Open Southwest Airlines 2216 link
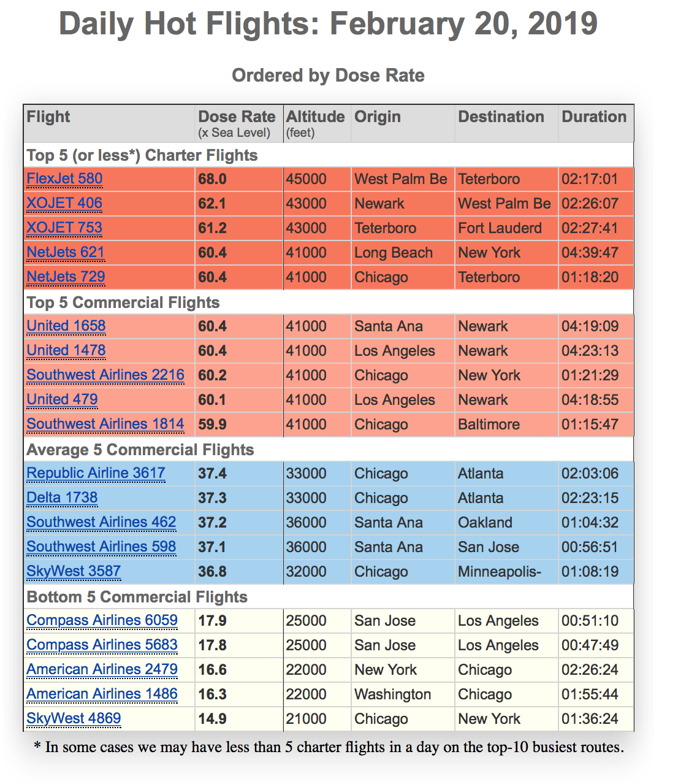This screenshot has width=678, height=784. 105,375
